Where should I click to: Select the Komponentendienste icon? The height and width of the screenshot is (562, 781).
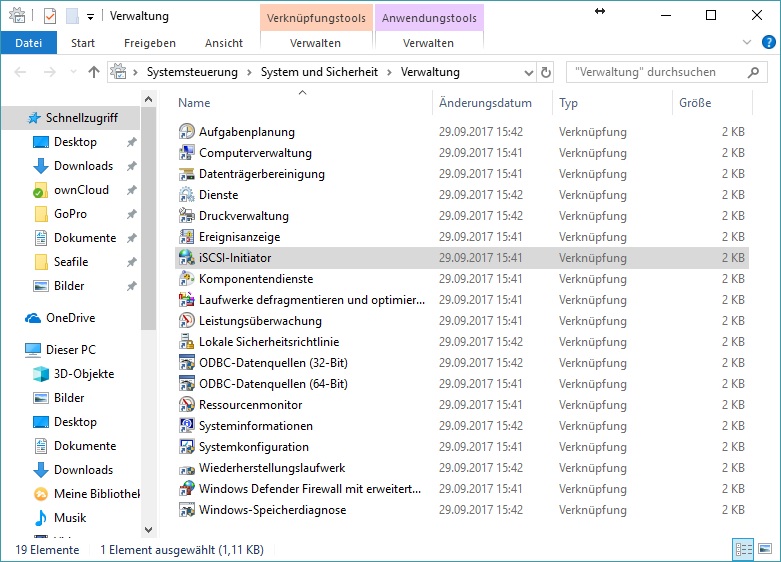click(187, 279)
